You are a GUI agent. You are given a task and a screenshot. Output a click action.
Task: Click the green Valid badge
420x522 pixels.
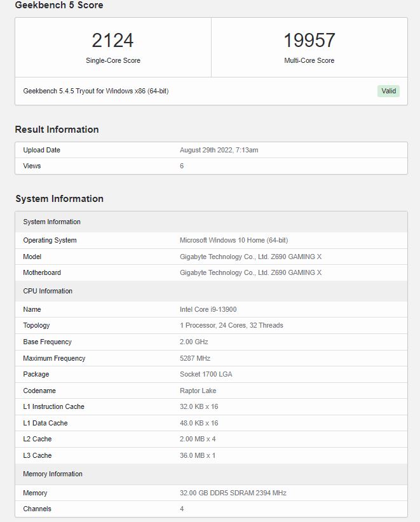click(388, 91)
